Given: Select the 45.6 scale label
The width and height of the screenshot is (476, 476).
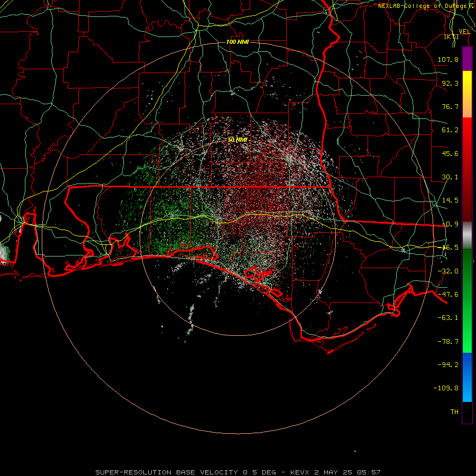Looking at the screenshot, I should pos(450,153).
